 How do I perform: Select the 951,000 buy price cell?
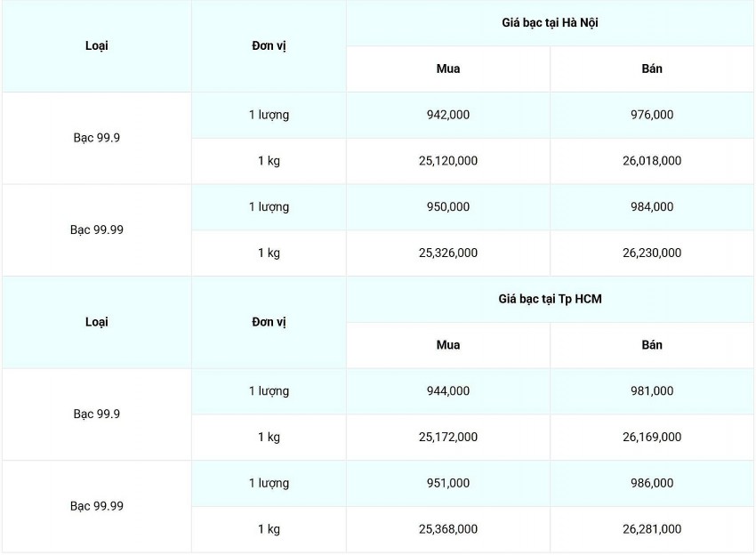448,484
